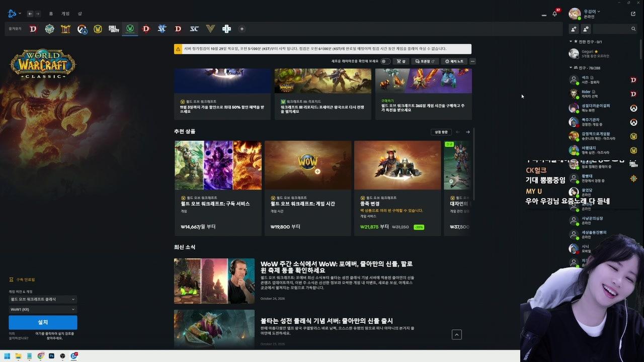Open Call of Duty from favorites bar
Viewport: 644px width, 362px height.
point(114,29)
